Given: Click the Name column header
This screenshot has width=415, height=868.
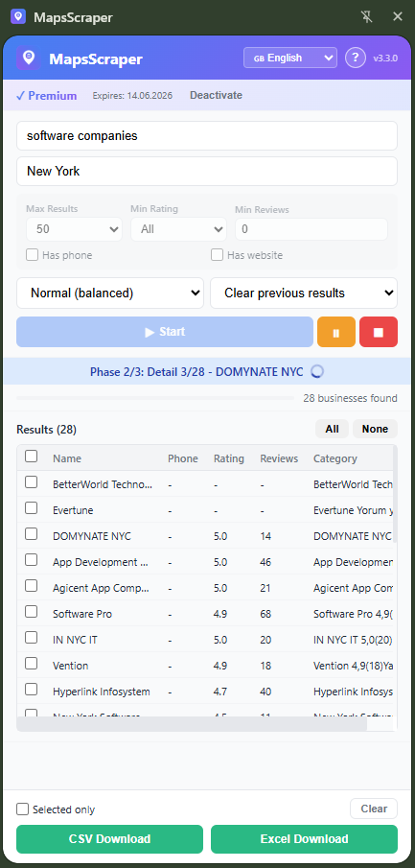Looking at the screenshot, I should (67, 458).
